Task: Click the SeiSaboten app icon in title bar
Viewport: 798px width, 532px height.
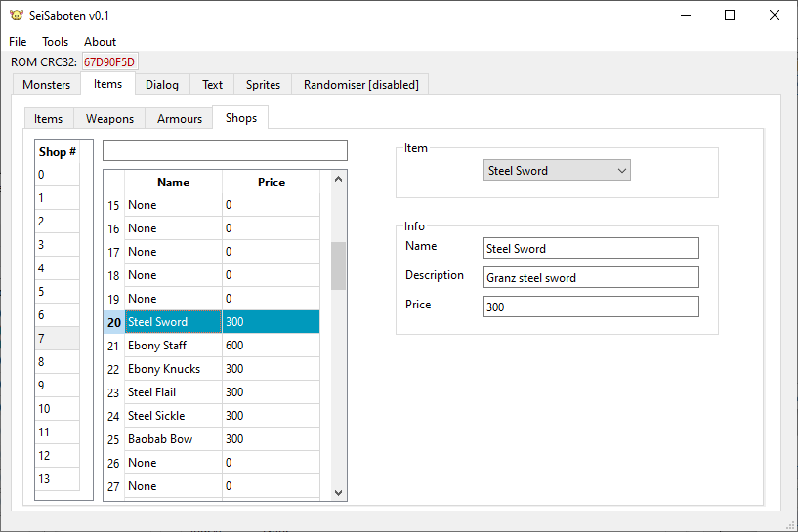Action: [x=17, y=16]
